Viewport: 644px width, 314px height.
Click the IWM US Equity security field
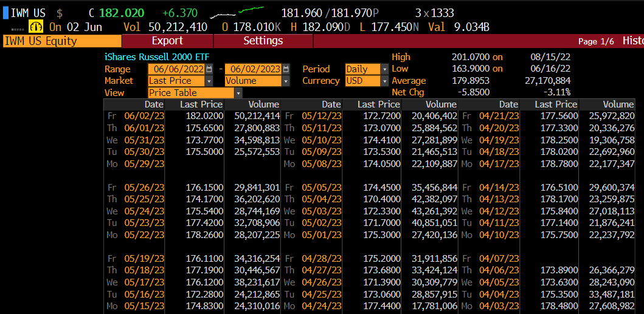tap(62, 41)
